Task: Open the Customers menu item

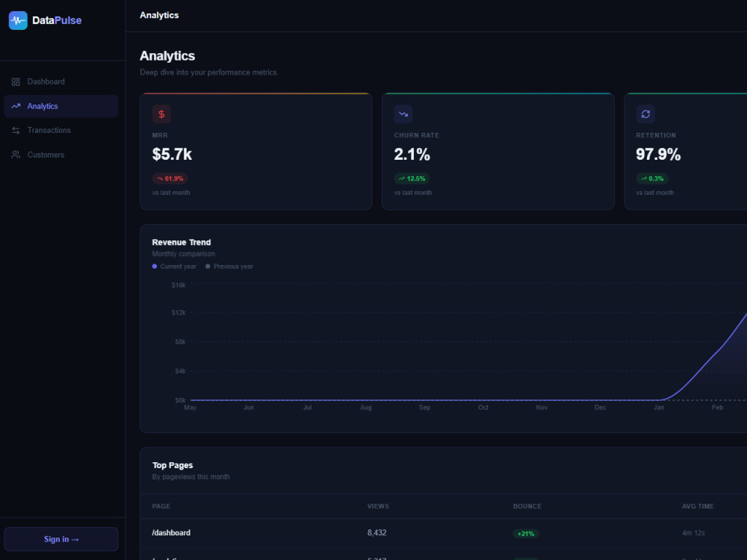Action: pos(61,155)
